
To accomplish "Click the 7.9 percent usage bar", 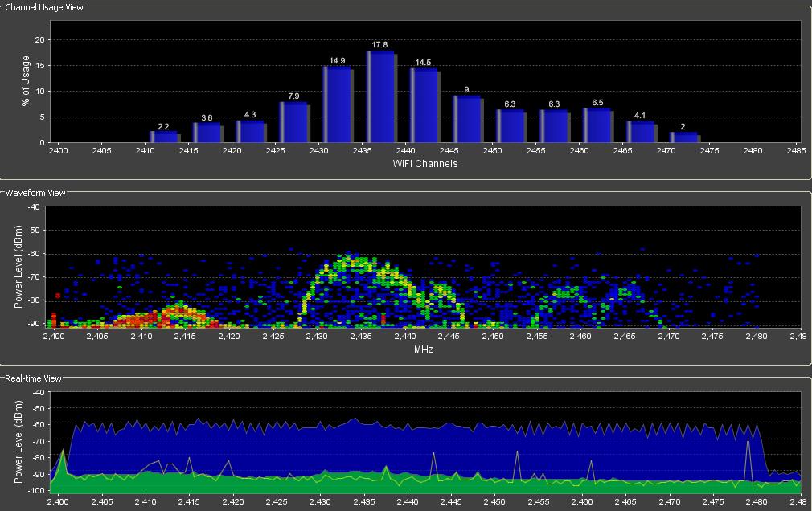I will tap(294, 122).
